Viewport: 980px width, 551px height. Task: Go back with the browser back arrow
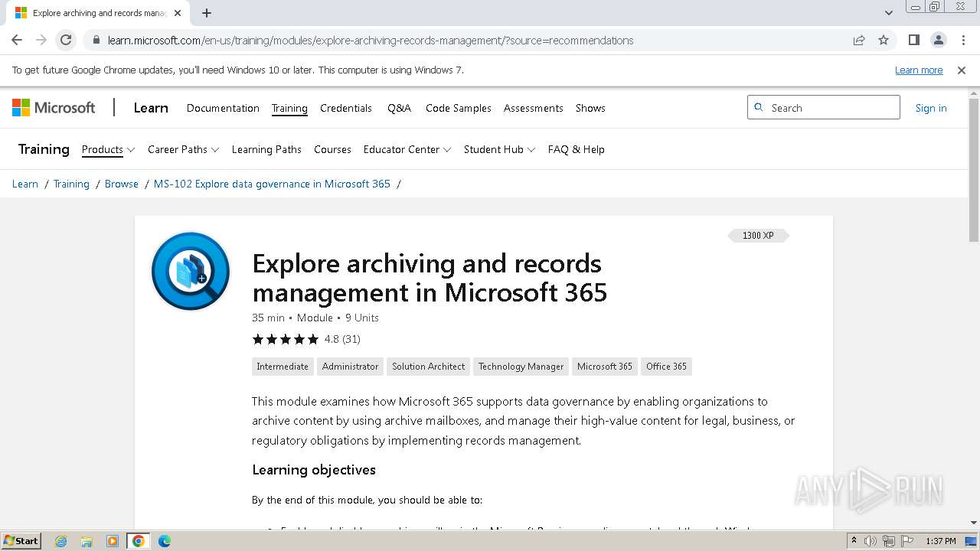[17, 40]
